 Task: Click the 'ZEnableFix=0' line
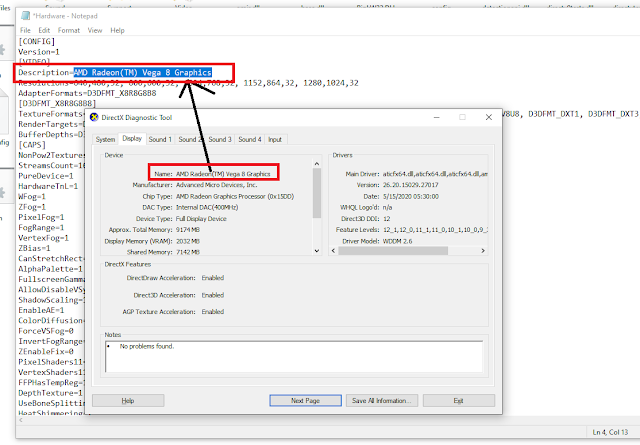click(x=46, y=352)
